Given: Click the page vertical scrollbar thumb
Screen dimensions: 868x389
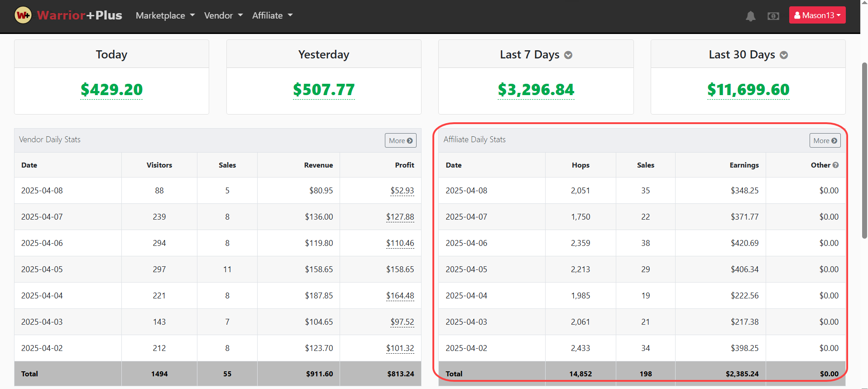Looking at the screenshot, I should point(864,150).
